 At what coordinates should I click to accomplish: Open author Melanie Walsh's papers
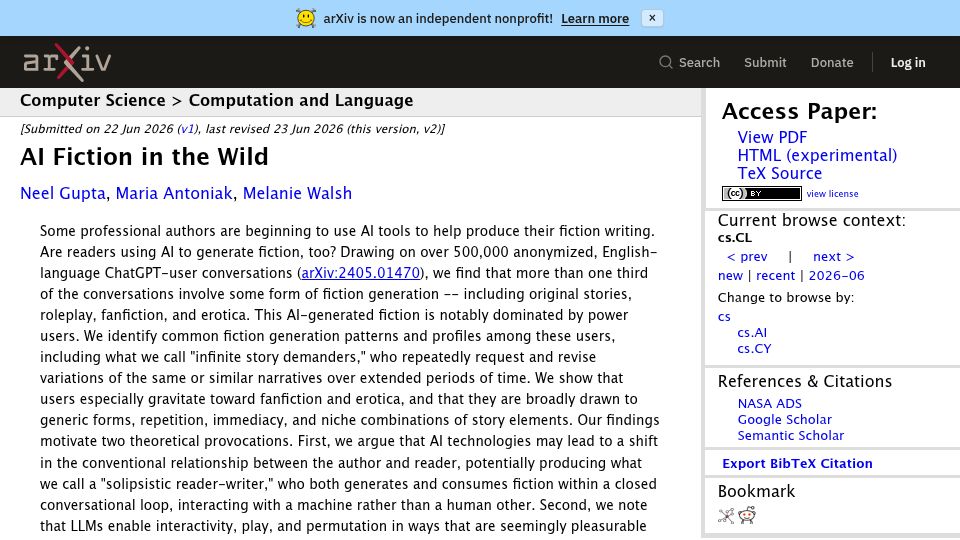click(297, 193)
